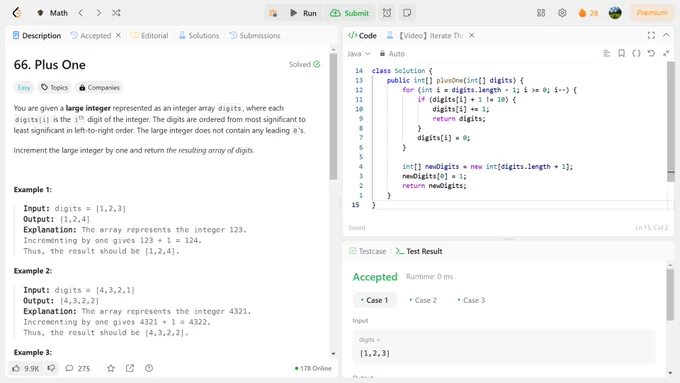Click the 'Ln 15, Col 2' status text
680x383 pixels.
point(651,228)
